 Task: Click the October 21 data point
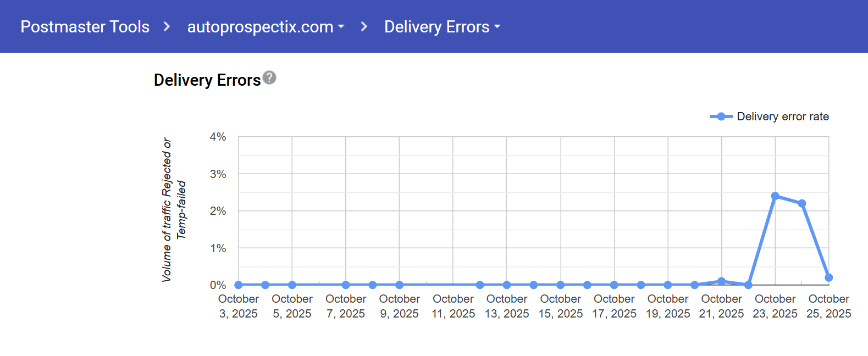[x=722, y=281]
